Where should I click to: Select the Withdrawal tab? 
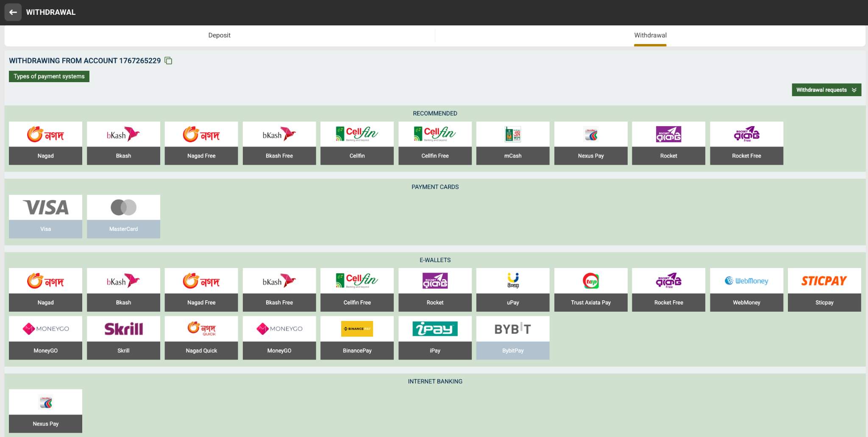[650, 35]
